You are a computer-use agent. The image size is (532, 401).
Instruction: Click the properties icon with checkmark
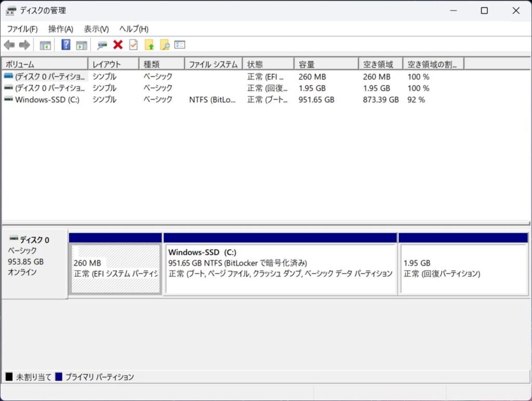[134, 45]
